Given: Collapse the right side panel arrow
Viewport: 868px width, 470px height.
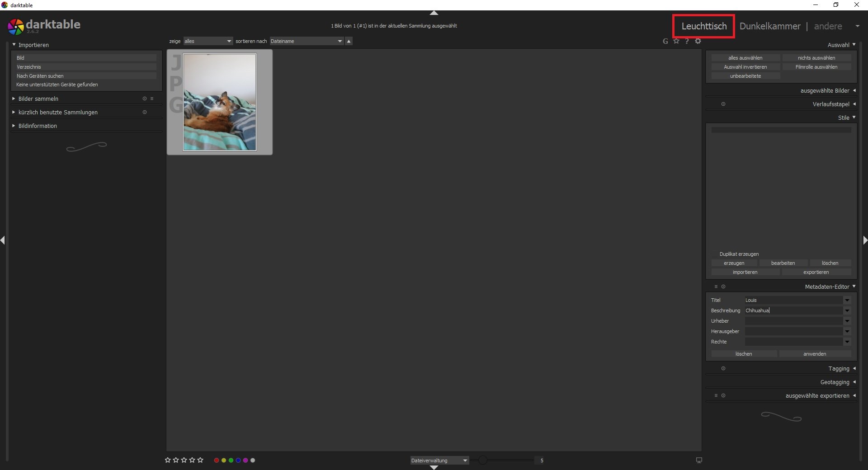Looking at the screenshot, I should 865,240.
